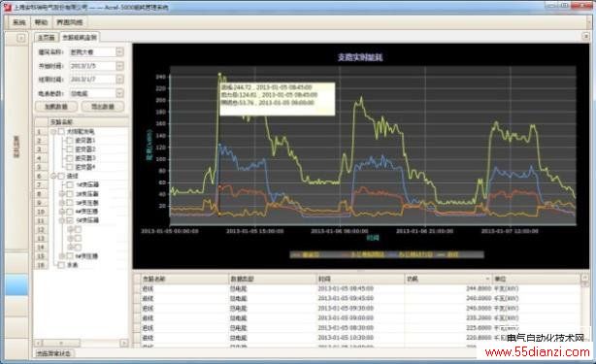Click left arrow of tree horizontal scrollbar

tap(38, 343)
